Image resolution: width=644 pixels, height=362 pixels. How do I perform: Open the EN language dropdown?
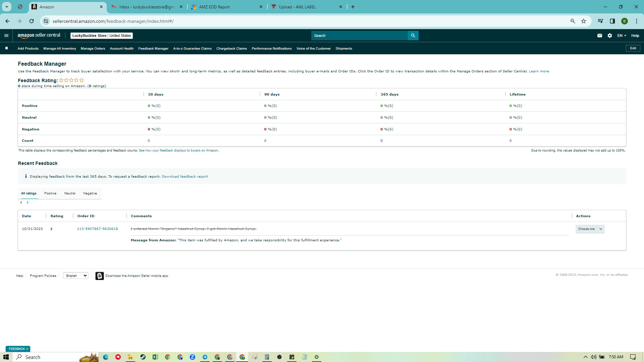tap(622, 36)
